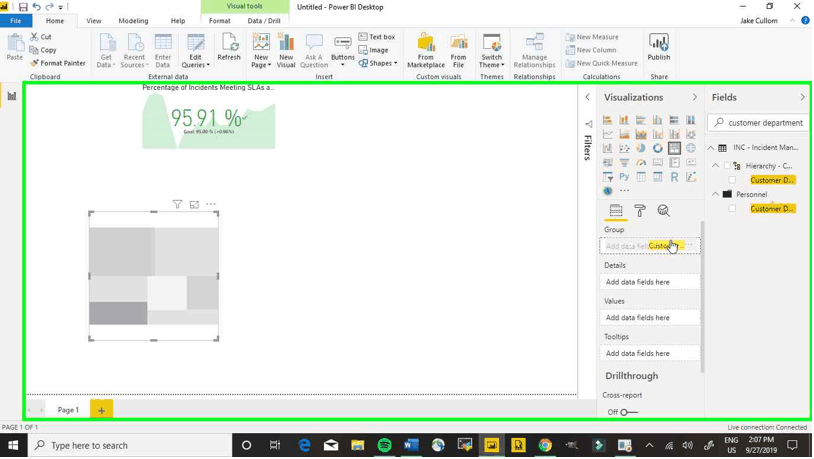Collapse the Personnel folder

click(x=715, y=195)
